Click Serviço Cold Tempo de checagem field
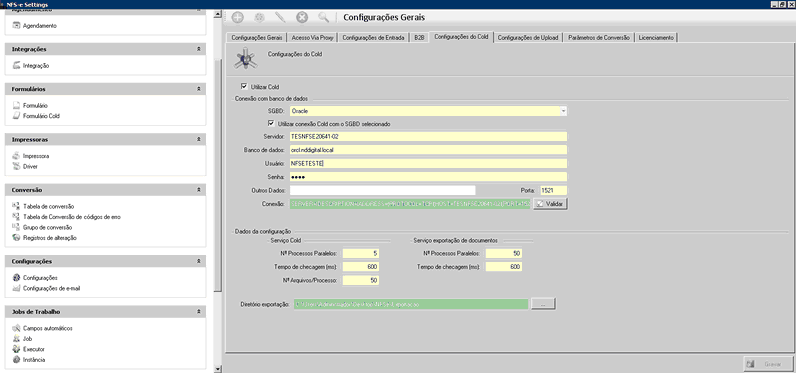Screen dimensions: 796x373 (361, 266)
